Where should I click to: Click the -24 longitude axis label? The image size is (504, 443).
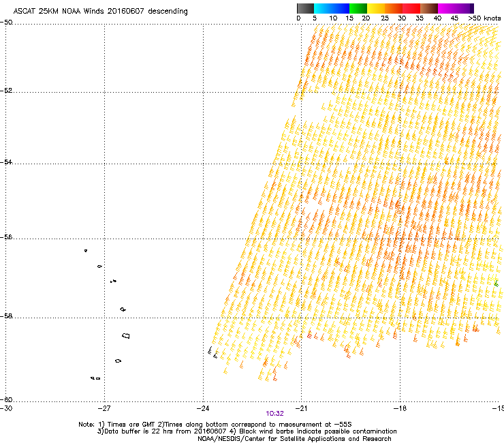[x=203, y=408]
